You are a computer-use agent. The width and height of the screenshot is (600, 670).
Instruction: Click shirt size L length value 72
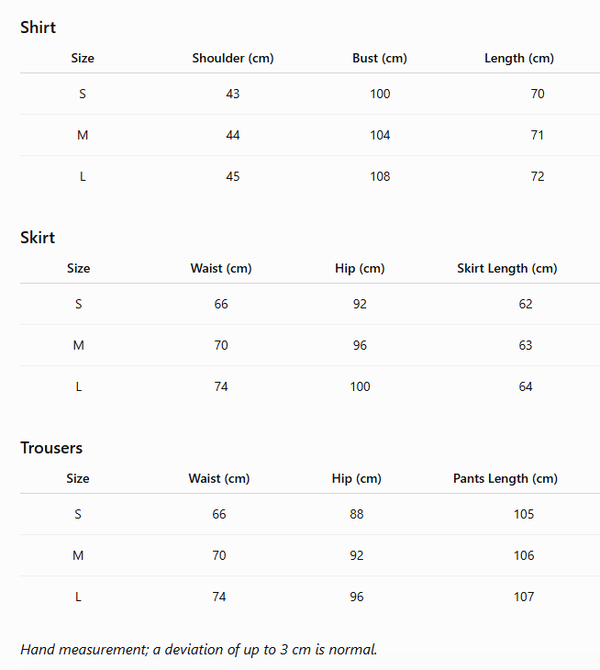(x=538, y=176)
